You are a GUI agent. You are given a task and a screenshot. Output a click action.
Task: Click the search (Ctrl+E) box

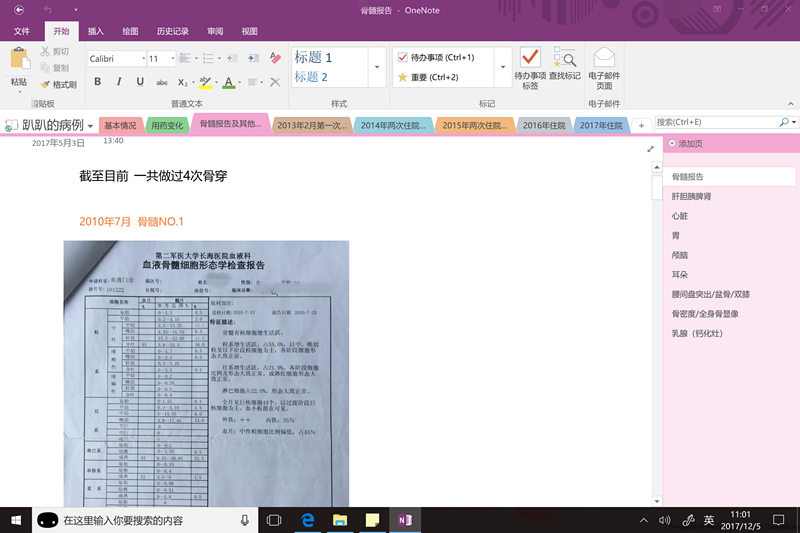(x=716, y=122)
